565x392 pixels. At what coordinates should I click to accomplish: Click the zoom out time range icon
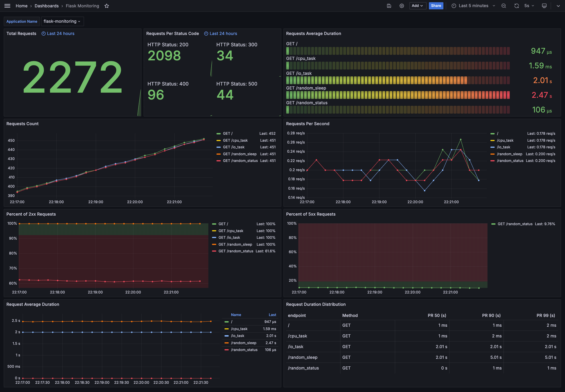point(504,6)
